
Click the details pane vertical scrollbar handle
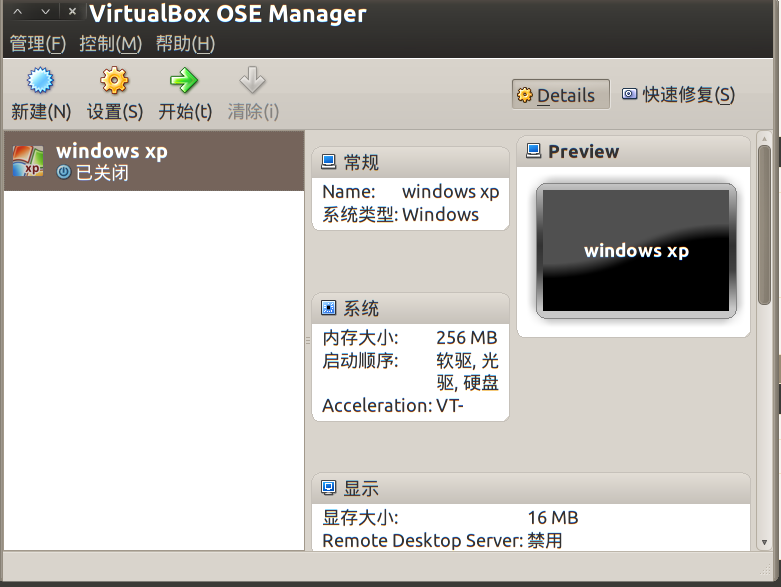(764, 225)
